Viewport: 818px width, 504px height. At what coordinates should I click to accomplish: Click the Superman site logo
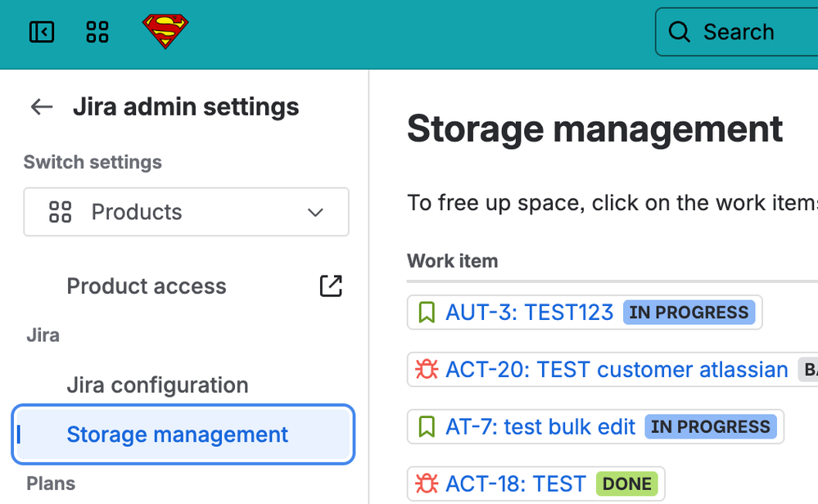[x=165, y=32]
